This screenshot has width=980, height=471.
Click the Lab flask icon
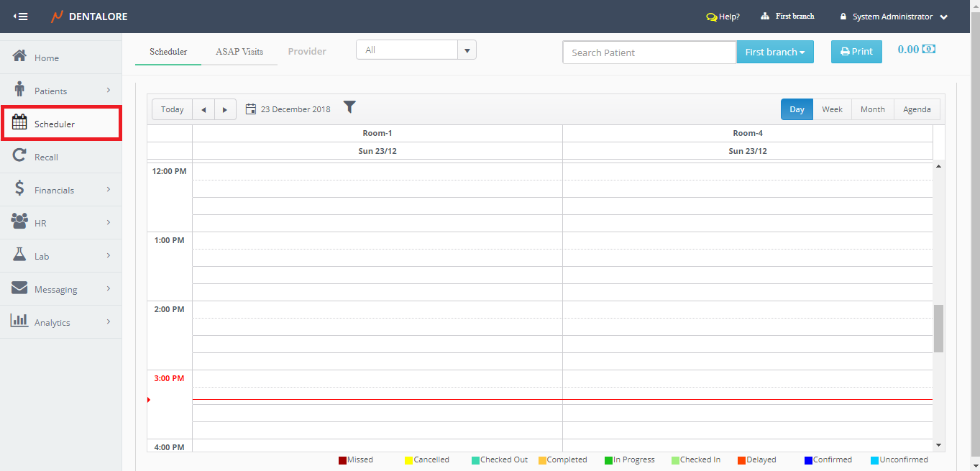pos(20,255)
